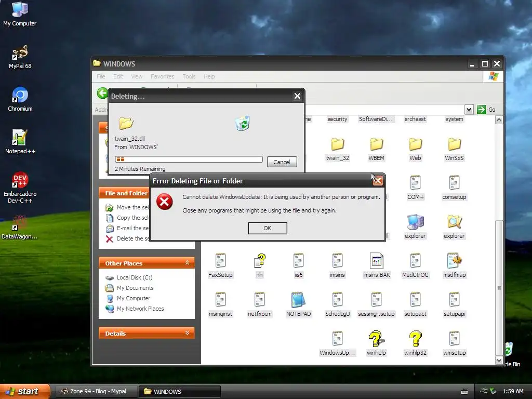
Task: Select the setupapi file
Action: pyautogui.click(x=454, y=305)
